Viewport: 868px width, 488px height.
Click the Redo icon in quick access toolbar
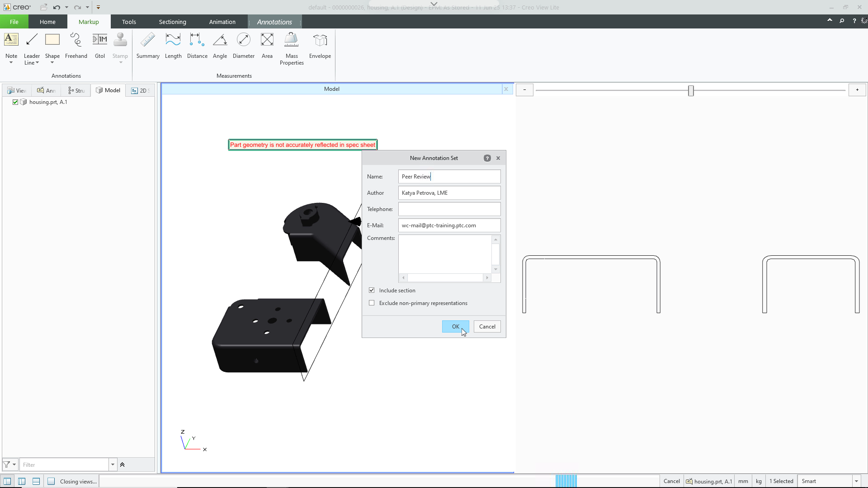tap(77, 7)
